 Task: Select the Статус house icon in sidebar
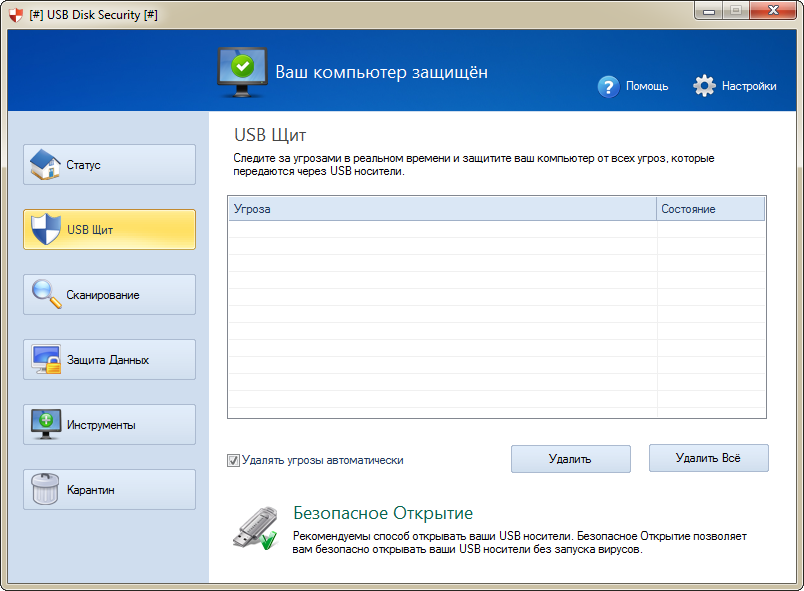tap(46, 164)
